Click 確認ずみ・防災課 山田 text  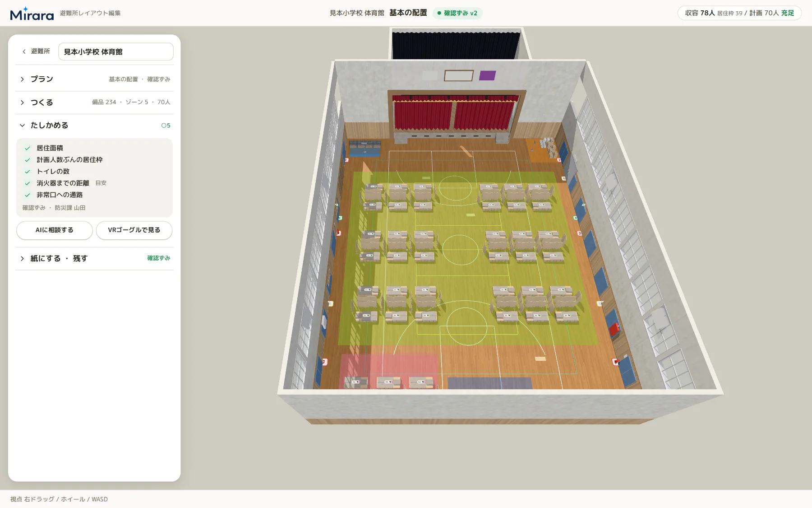click(x=54, y=208)
